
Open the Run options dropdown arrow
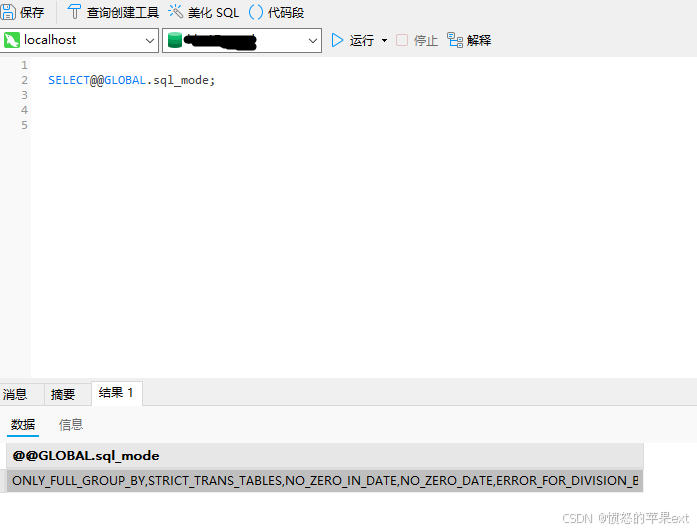385,40
